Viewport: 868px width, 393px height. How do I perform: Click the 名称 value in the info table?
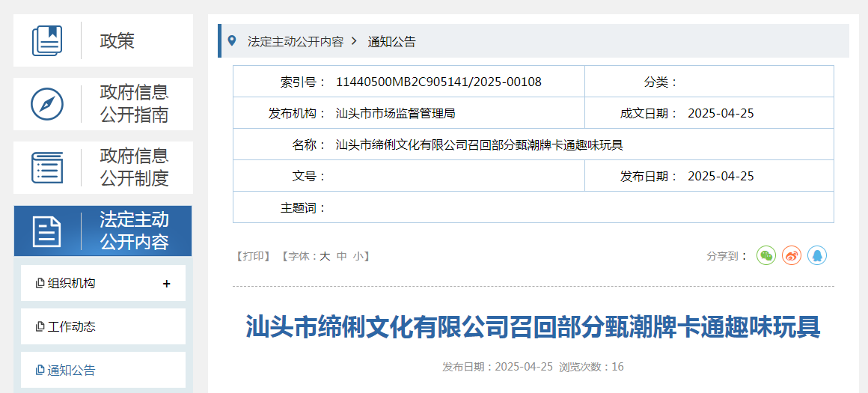point(480,145)
